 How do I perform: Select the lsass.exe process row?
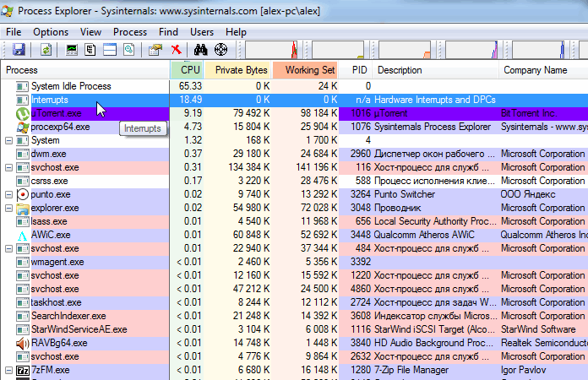tap(294, 221)
